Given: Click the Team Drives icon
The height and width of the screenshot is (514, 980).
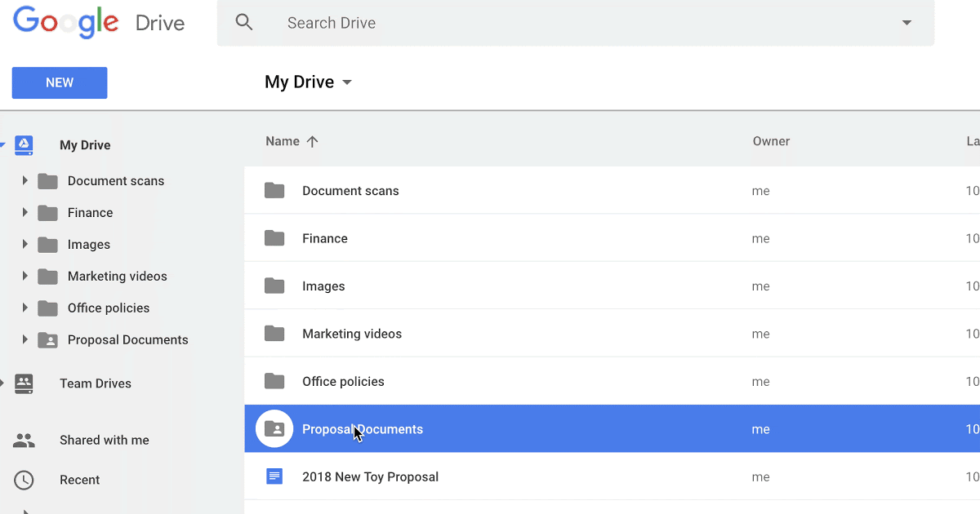Looking at the screenshot, I should coord(24,383).
